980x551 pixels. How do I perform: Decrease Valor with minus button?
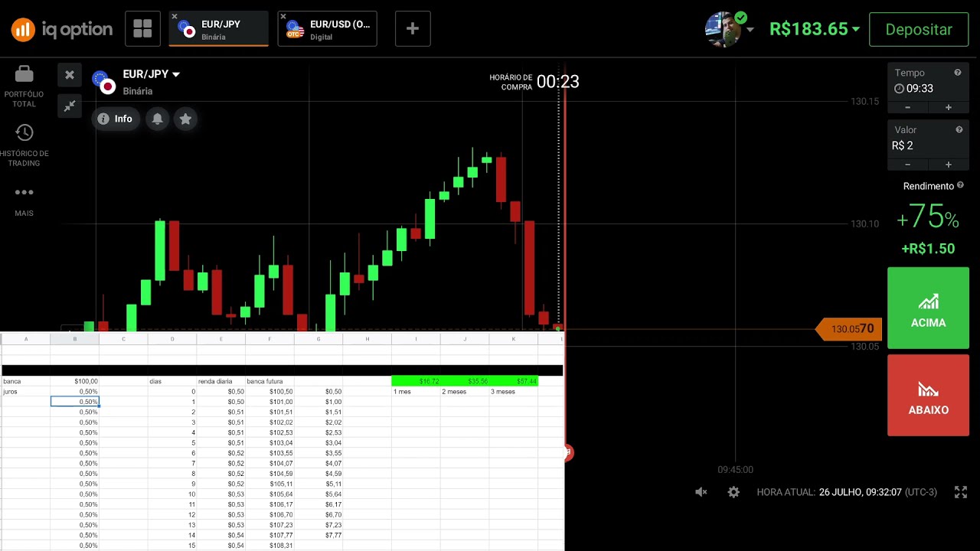(x=908, y=165)
